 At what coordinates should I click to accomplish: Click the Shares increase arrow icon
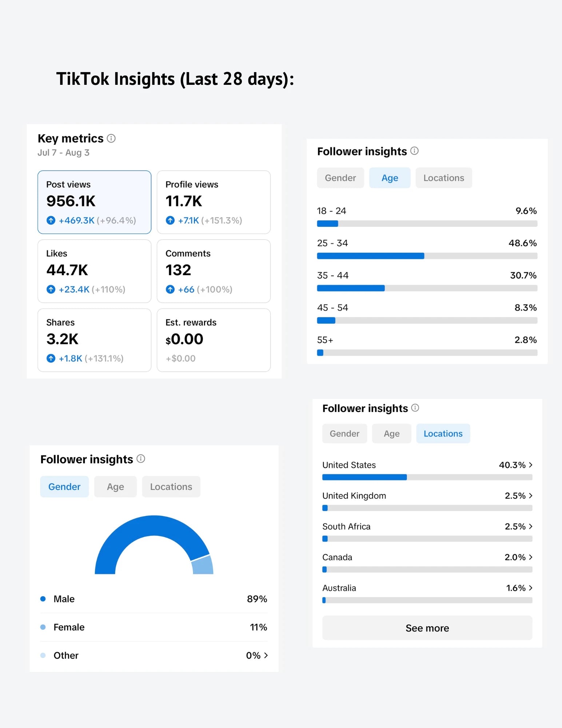(x=51, y=359)
